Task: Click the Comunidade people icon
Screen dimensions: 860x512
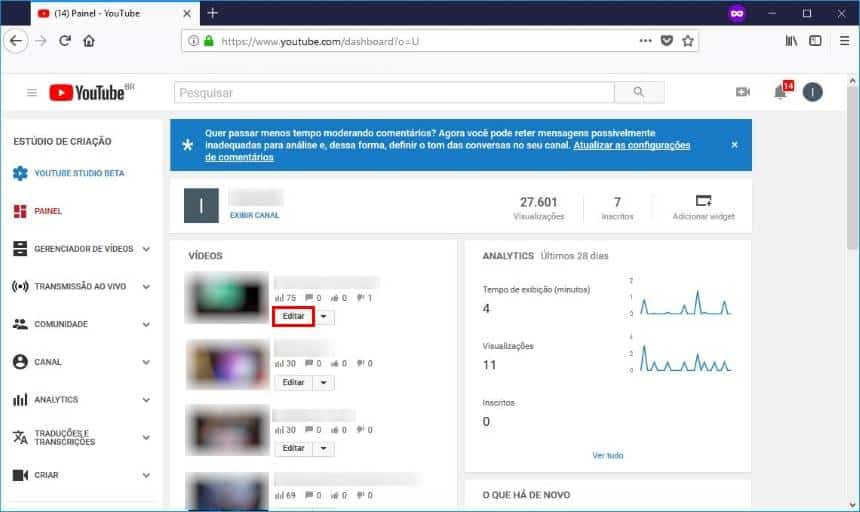Action: (20, 325)
